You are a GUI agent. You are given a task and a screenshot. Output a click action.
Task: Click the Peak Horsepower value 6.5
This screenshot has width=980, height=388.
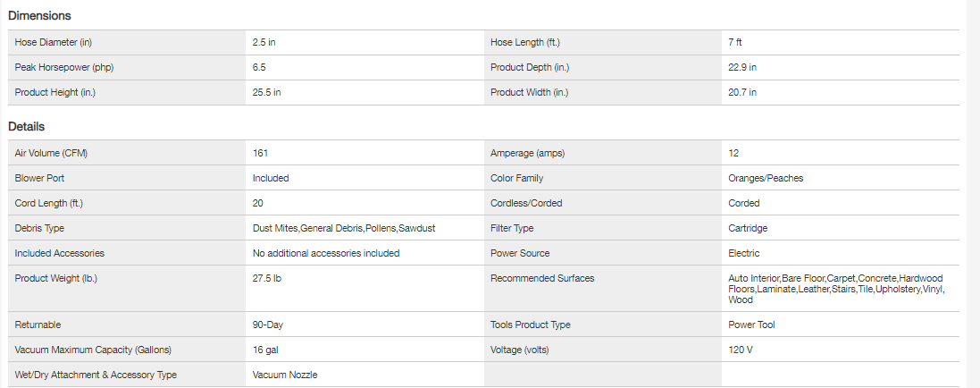259,67
